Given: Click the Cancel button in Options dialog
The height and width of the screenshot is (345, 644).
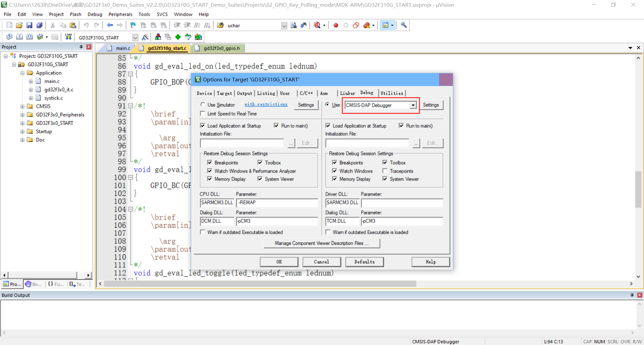Looking at the screenshot, I should point(322,262).
